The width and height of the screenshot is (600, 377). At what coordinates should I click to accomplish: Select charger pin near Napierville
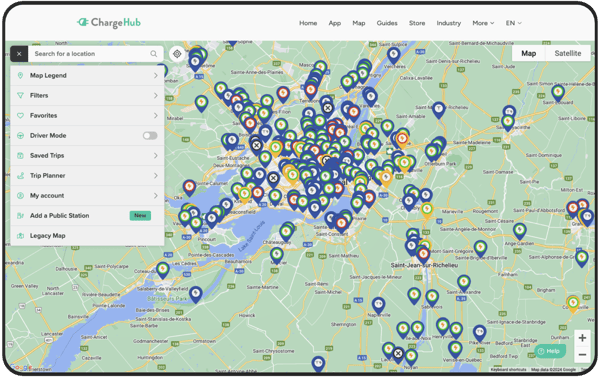click(378, 306)
